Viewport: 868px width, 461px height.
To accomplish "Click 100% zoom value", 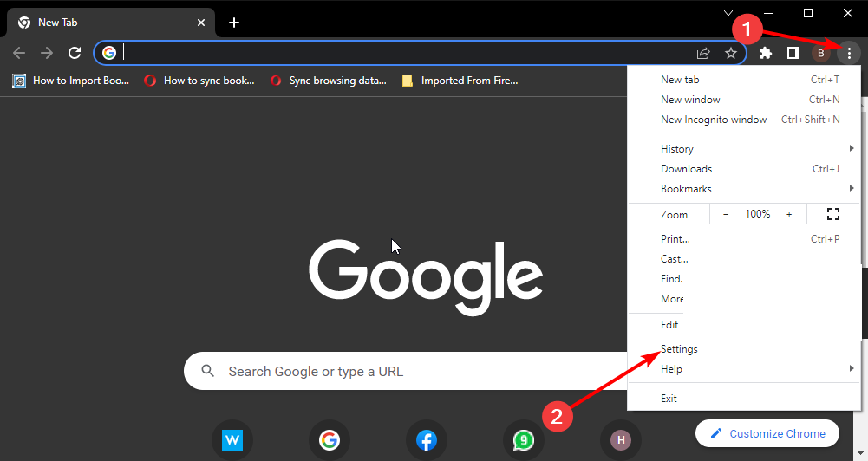I will tap(757, 214).
